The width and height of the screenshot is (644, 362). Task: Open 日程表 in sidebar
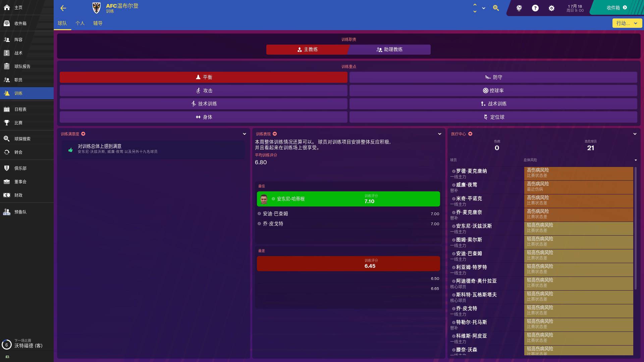pyautogui.click(x=27, y=109)
